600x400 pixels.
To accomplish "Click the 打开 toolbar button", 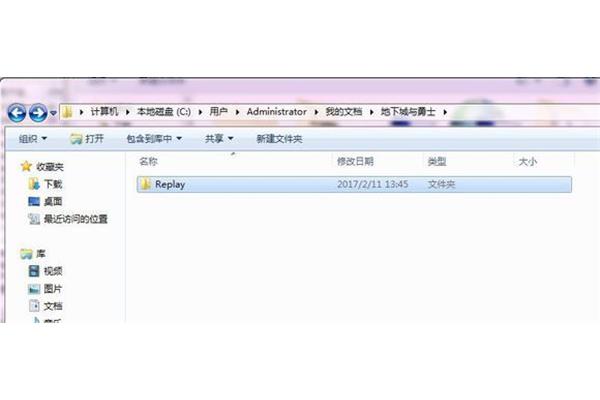I will 87,139.
